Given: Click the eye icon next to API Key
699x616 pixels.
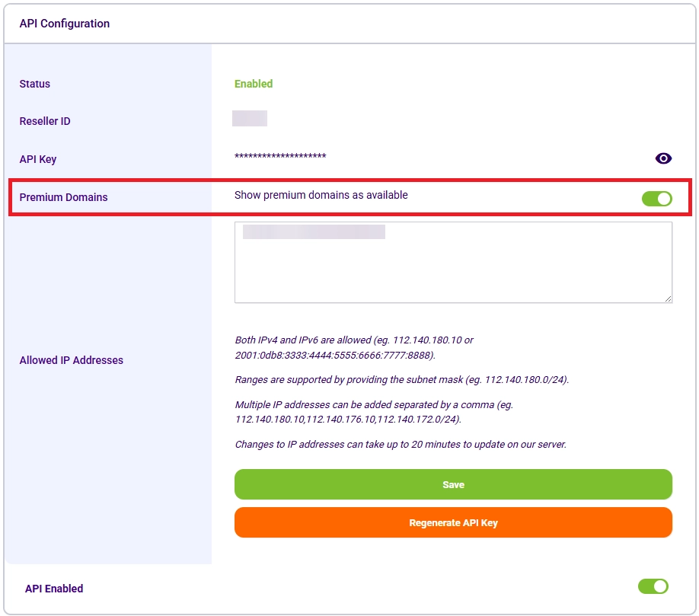Looking at the screenshot, I should pos(663,158).
